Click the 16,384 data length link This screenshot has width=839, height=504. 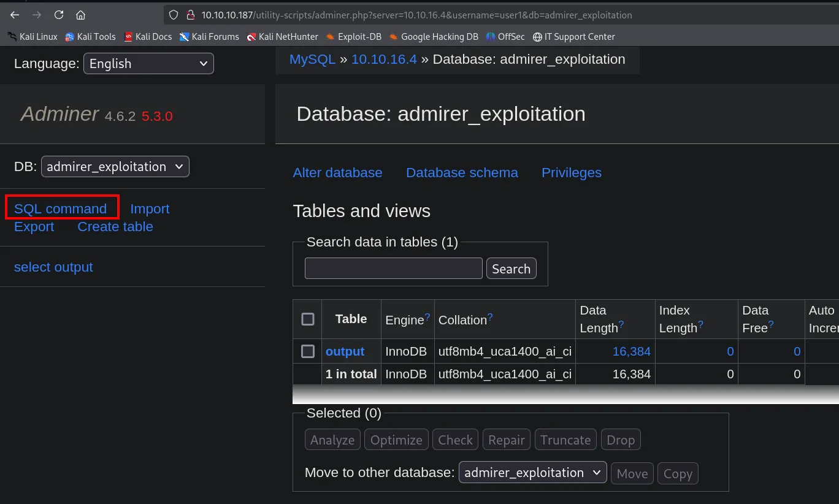tap(632, 351)
